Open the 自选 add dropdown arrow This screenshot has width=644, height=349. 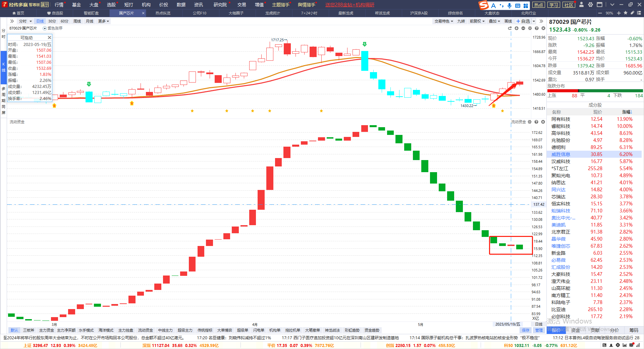(x=534, y=21)
